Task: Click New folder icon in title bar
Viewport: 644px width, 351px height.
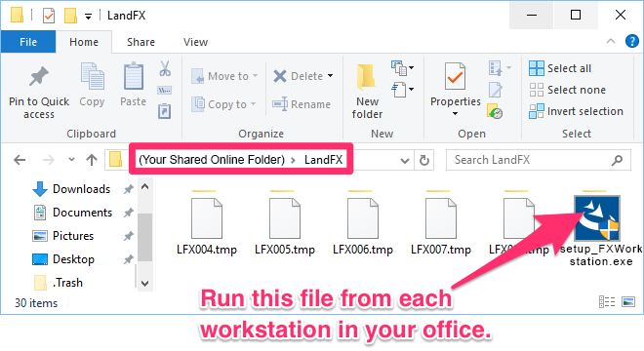Action: [70, 16]
